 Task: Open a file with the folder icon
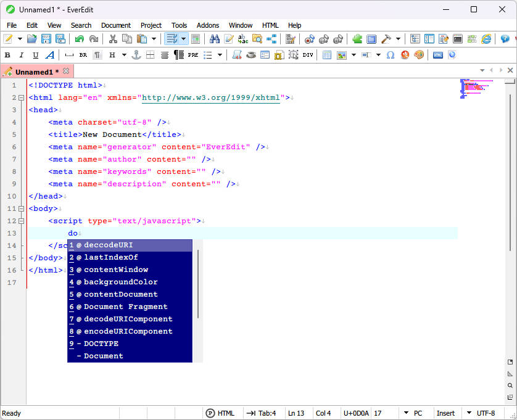pyautogui.click(x=31, y=39)
